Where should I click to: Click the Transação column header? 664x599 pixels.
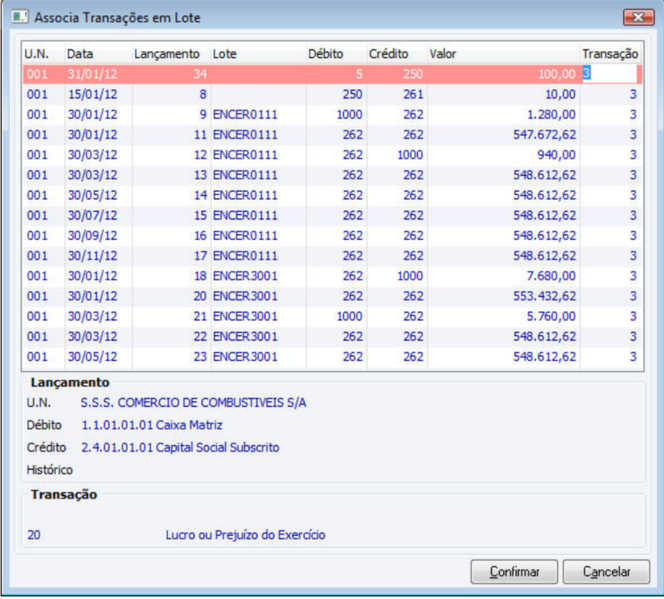point(611,54)
